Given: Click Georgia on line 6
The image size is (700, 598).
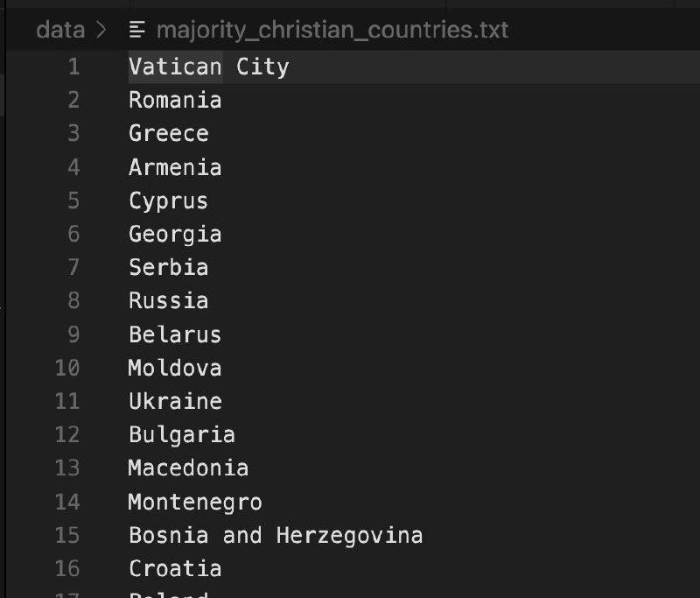Looking at the screenshot, I should [x=175, y=235].
